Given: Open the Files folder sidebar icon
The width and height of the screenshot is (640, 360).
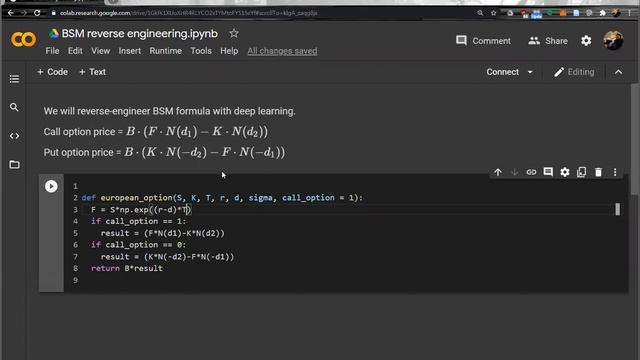Looking at the screenshot, I should 14,164.
